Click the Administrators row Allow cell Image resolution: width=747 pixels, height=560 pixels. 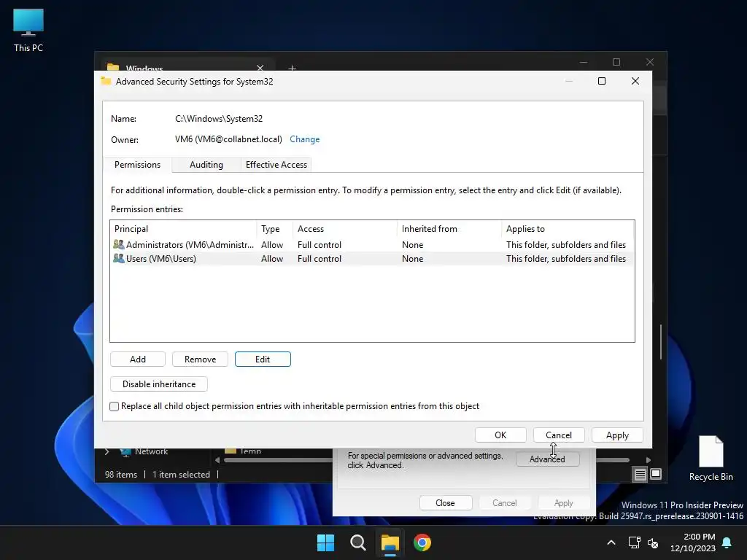click(x=272, y=244)
